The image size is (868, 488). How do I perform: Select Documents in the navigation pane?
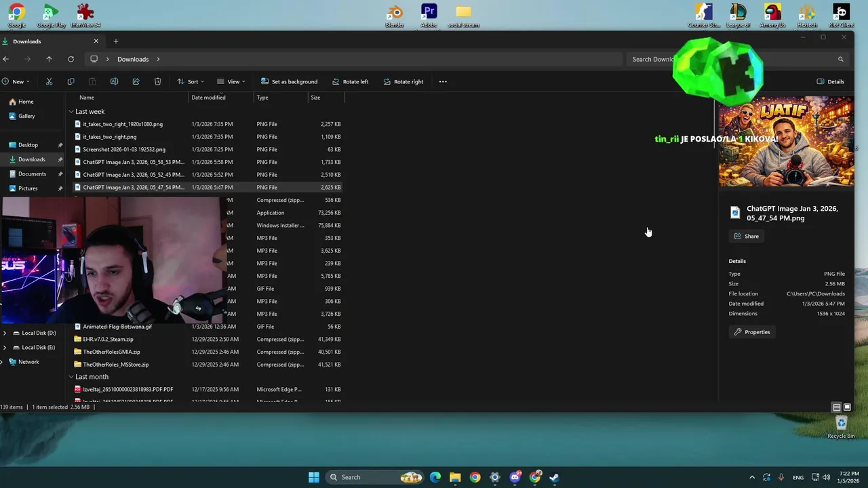tap(32, 174)
